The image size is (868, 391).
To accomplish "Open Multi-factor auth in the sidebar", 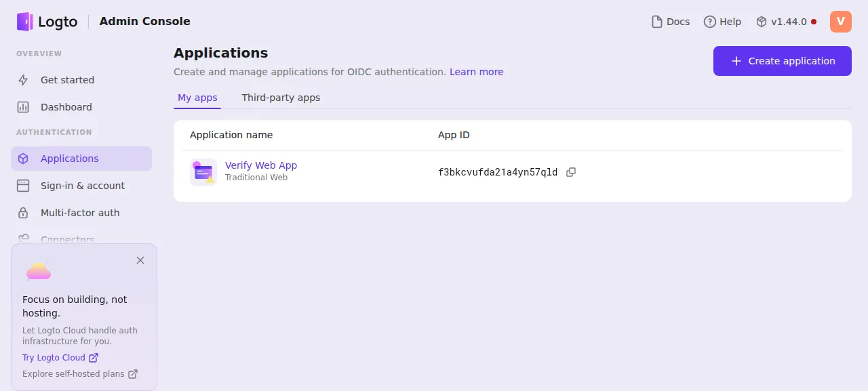I will [81, 213].
